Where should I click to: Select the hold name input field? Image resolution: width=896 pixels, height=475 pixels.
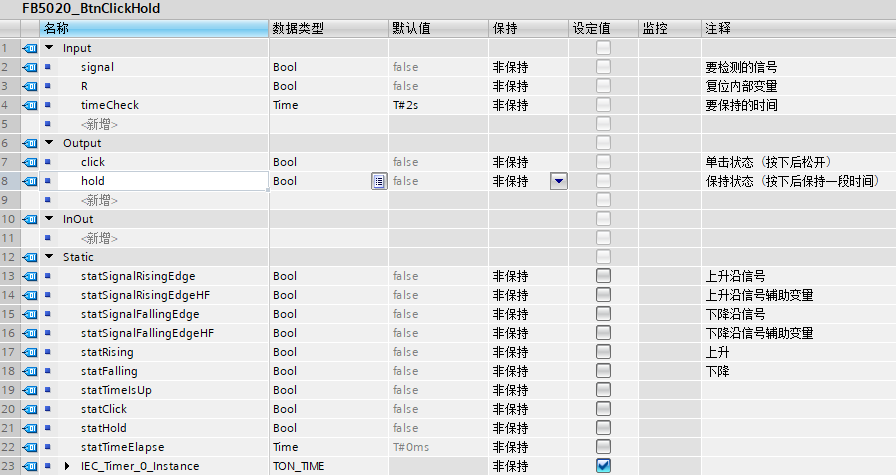click(x=154, y=181)
